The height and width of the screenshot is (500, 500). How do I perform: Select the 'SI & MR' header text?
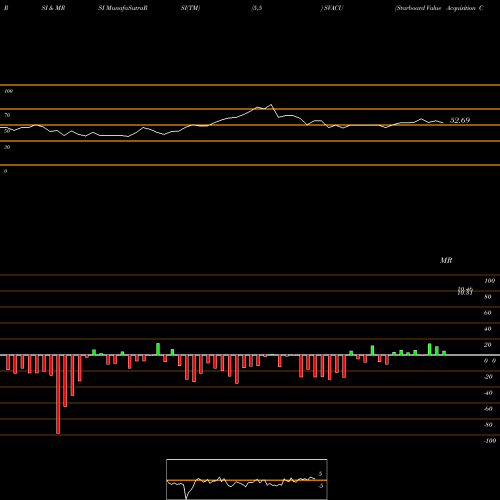point(53,8)
